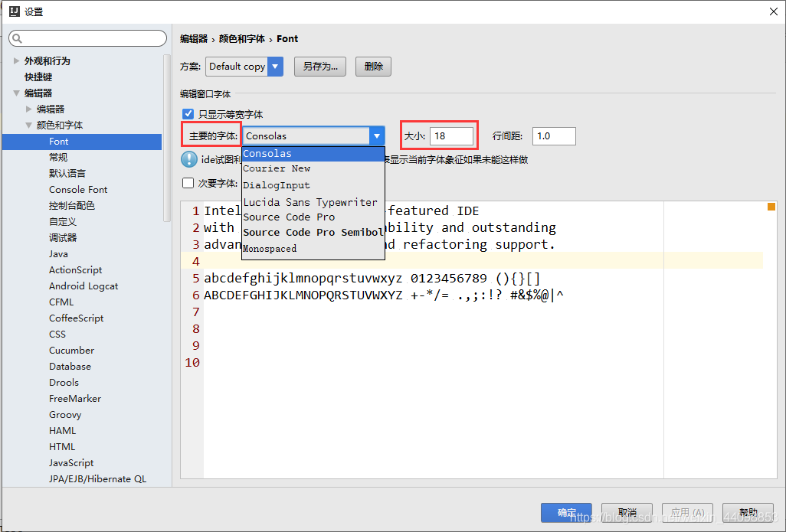Select Courier New in the font list
This screenshot has width=786, height=532.
(x=313, y=169)
